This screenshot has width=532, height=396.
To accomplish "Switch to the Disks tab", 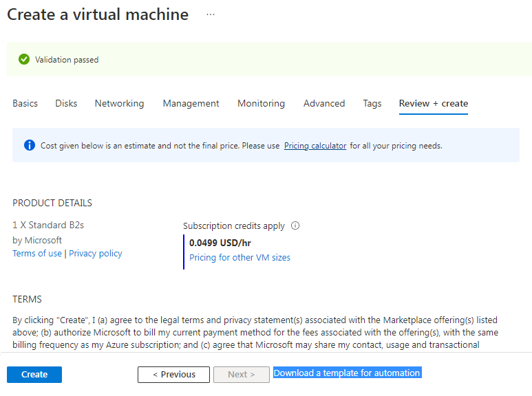I will coord(66,103).
